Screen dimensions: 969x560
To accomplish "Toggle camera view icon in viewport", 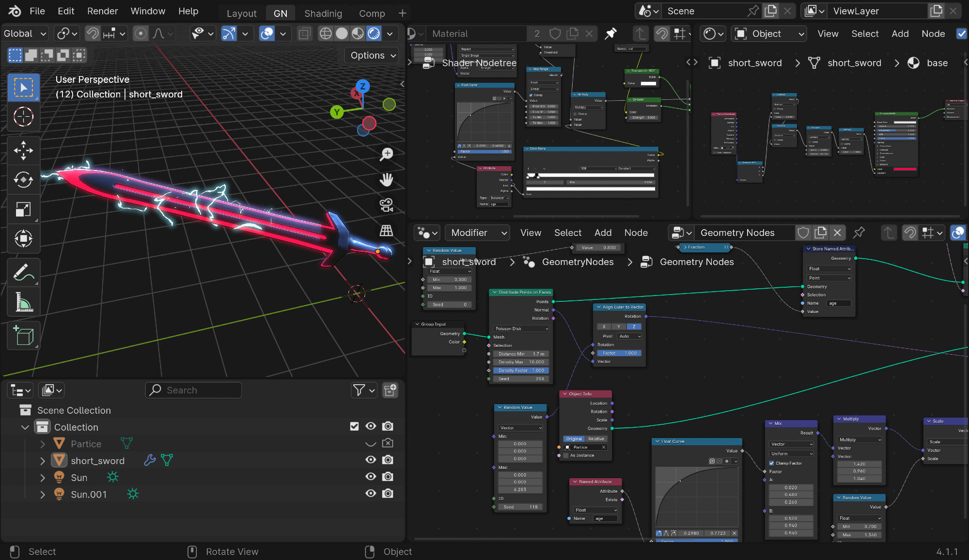I will tap(386, 205).
